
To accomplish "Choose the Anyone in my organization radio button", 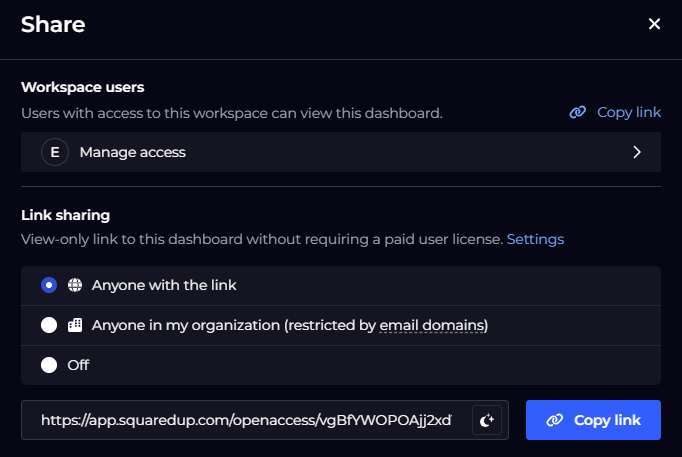I will pos(49,325).
